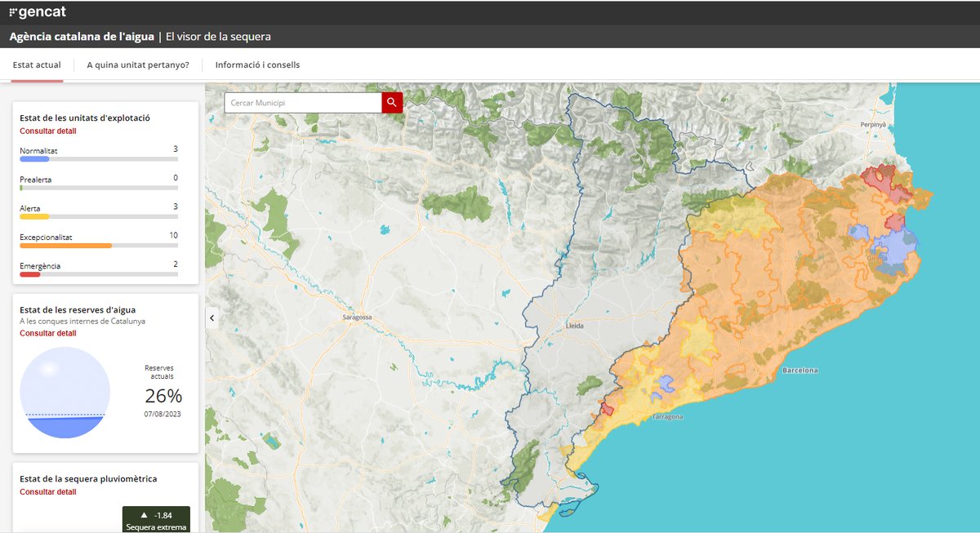
Task: Select the 'Estat actual' tab
Action: (36, 64)
